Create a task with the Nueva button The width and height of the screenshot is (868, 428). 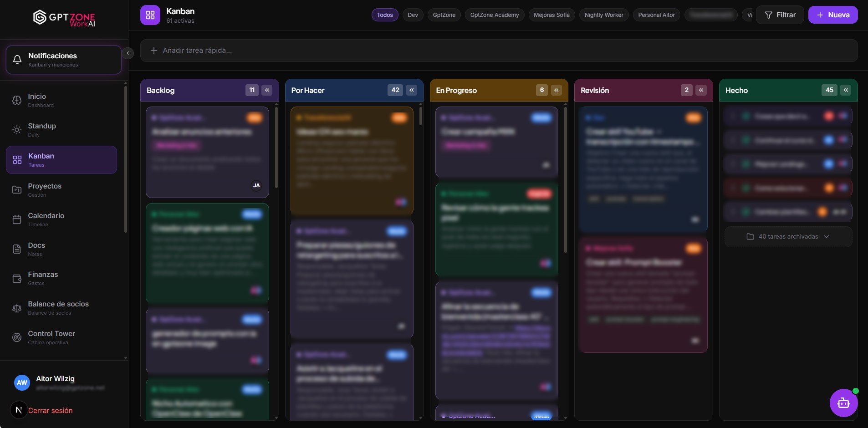(833, 15)
